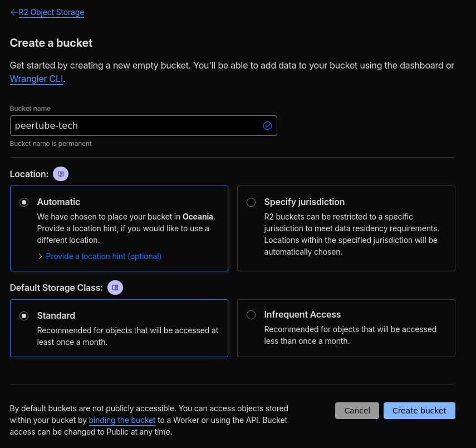Click the 'Location:' section label
Viewport: 476px width, 448px height.
pyautogui.click(x=29, y=174)
